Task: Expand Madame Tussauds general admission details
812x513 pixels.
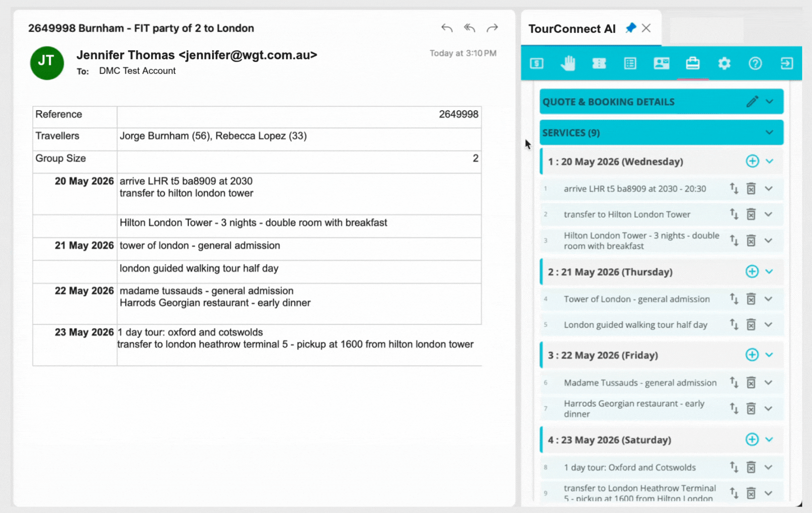Action: tap(769, 383)
